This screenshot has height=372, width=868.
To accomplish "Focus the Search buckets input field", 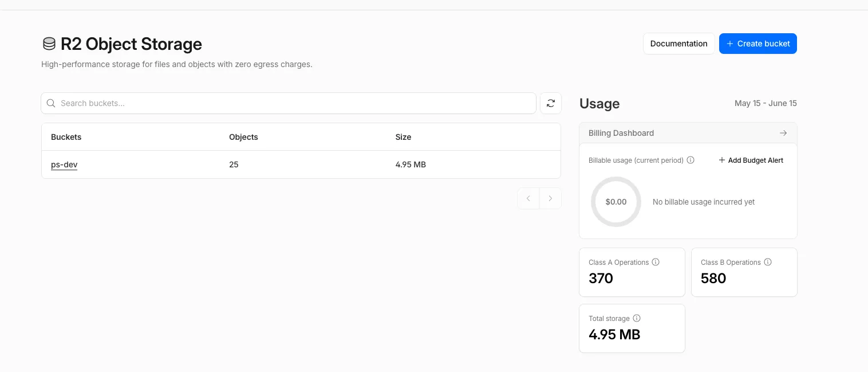I will click(289, 103).
